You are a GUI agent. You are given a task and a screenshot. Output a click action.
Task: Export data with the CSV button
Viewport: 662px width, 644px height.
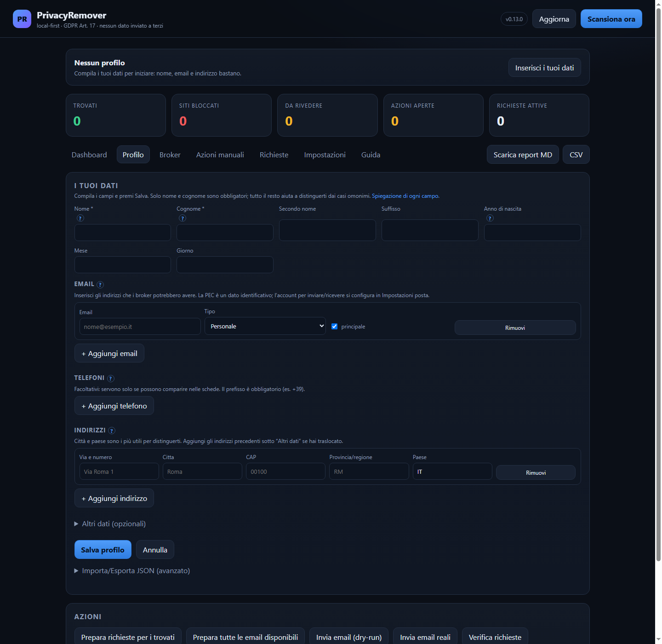pyautogui.click(x=576, y=155)
